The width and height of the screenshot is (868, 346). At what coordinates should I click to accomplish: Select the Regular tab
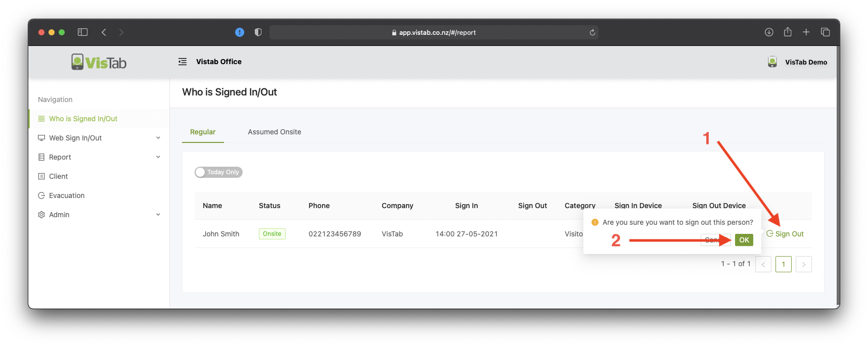[203, 132]
